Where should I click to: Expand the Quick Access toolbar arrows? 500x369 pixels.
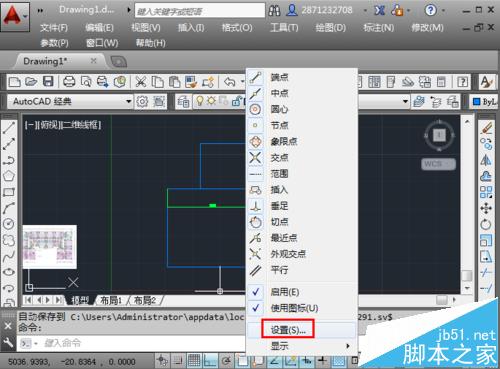[x=40, y=11]
